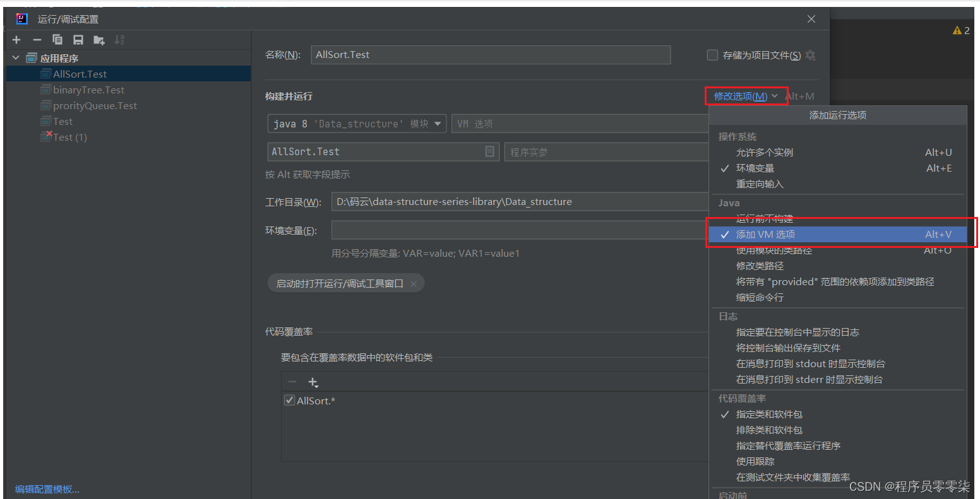Select provided 范围的依赖项 menu entry
This screenshot has height=499, width=980.
tap(838, 282)
